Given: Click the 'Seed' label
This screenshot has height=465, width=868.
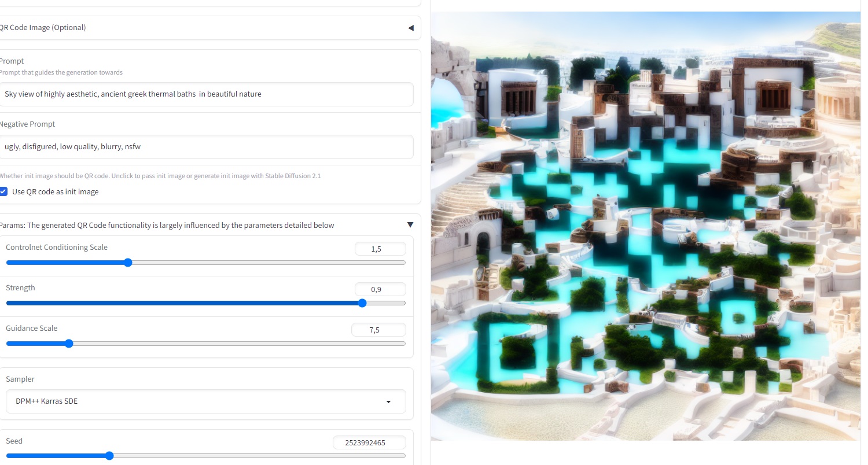Looking at the screenshot, I should coord(14,441).
